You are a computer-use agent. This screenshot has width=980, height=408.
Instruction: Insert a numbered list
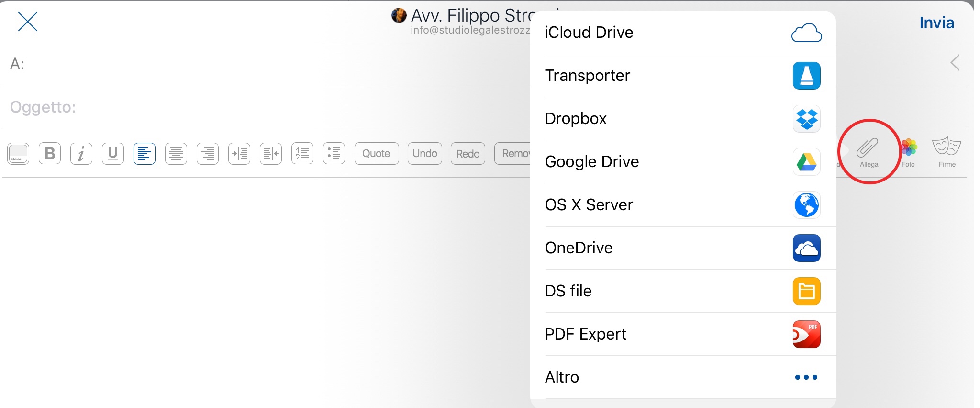(302, 154)
